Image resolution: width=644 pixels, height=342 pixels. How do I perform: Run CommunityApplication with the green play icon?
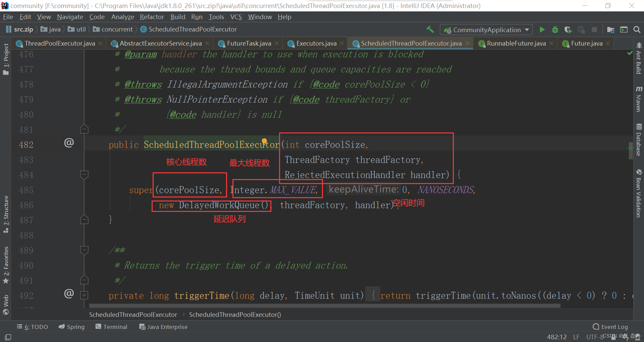pyautogui.click(x=542, y=30)
